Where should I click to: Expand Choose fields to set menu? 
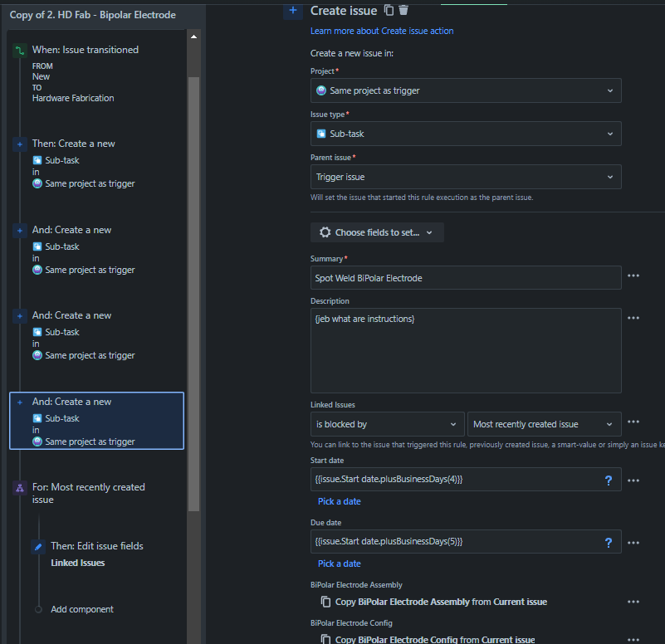(377, 232)
